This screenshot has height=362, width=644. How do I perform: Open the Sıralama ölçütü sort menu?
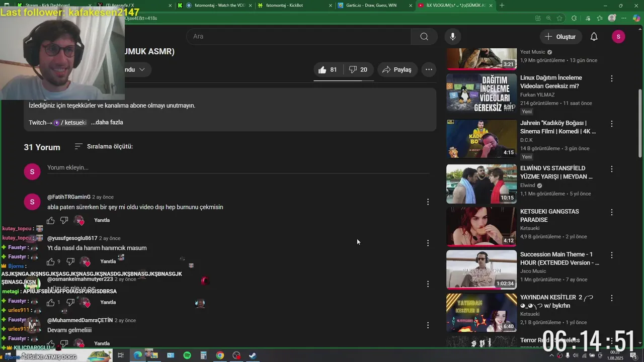click(104, 146)
